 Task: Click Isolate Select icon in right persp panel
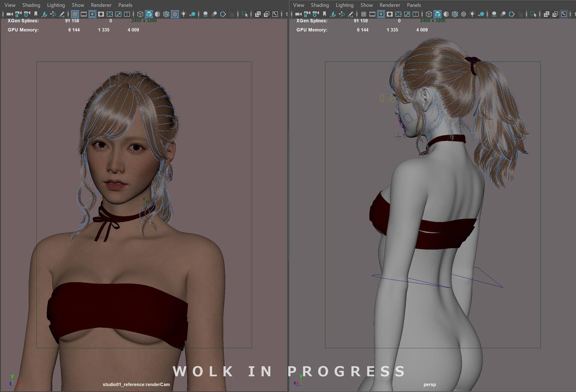(x=533, y=14)
